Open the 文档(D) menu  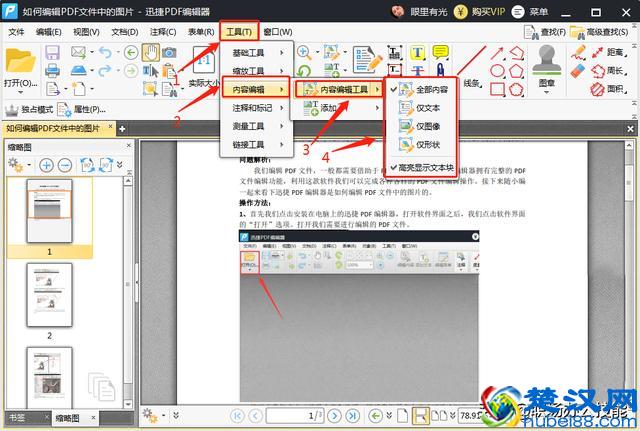[124, 32]
